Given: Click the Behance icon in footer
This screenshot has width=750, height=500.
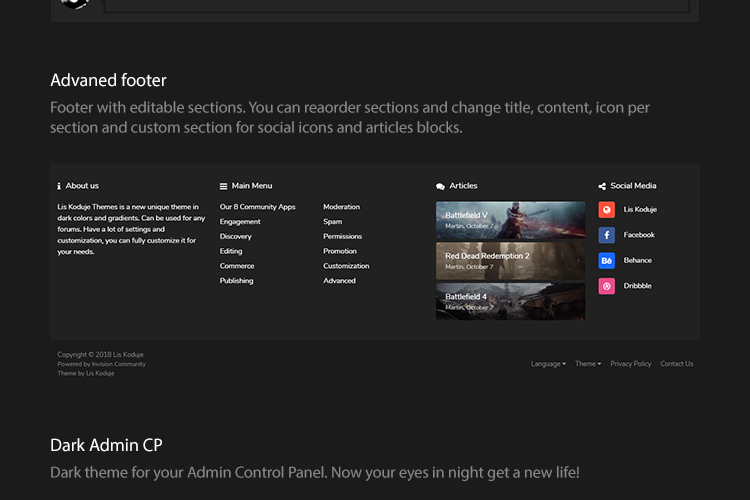Looking at the screenshot, I should [606, 261].
